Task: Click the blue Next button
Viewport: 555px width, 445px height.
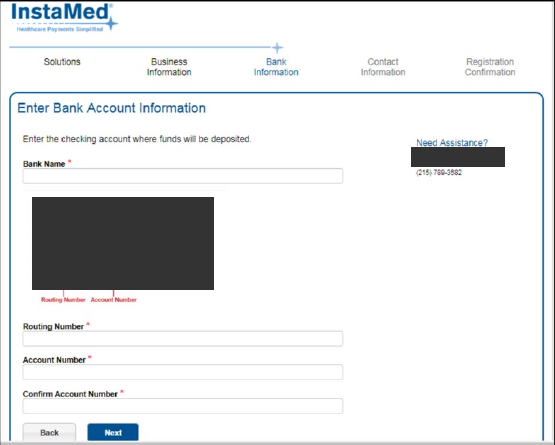Action: pyautogui.click(x=113, y=433)
